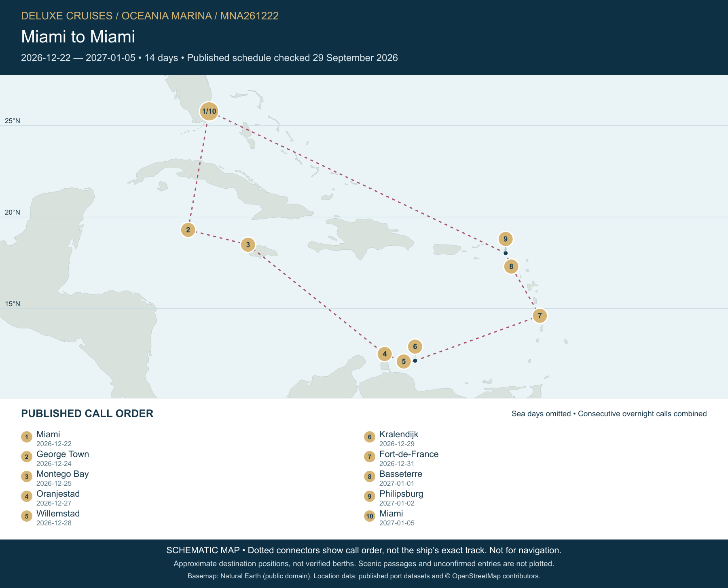
Task: Click the Oranjestad port name
Action: point(58,493)
